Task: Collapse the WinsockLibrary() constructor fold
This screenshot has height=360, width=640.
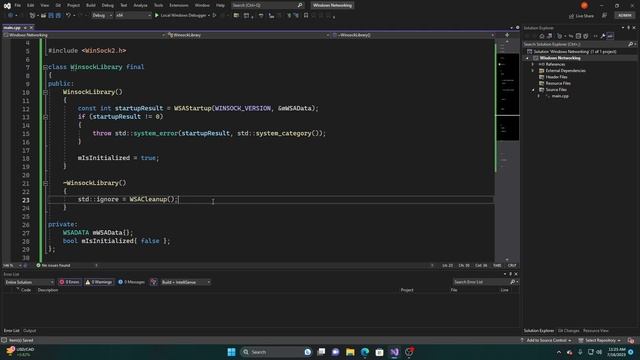Action: [45, 92]
